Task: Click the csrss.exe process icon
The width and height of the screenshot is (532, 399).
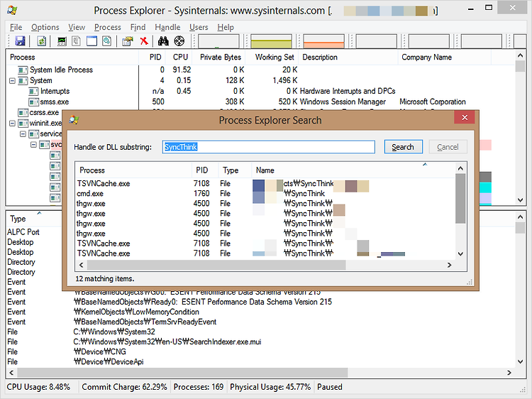Action: pyautogui.click(x=23, y=112)
